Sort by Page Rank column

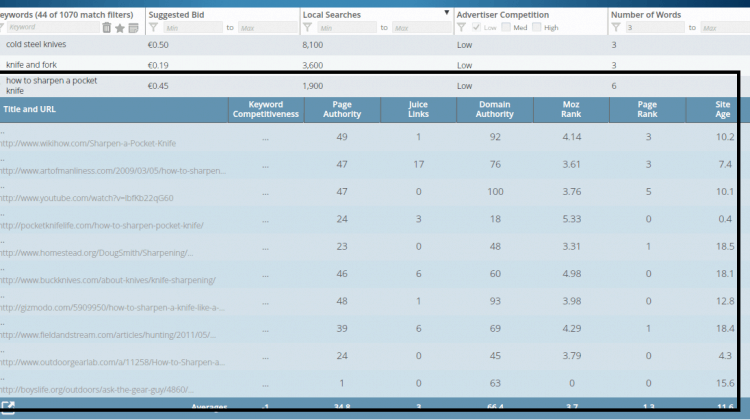(x=647, y=109)
